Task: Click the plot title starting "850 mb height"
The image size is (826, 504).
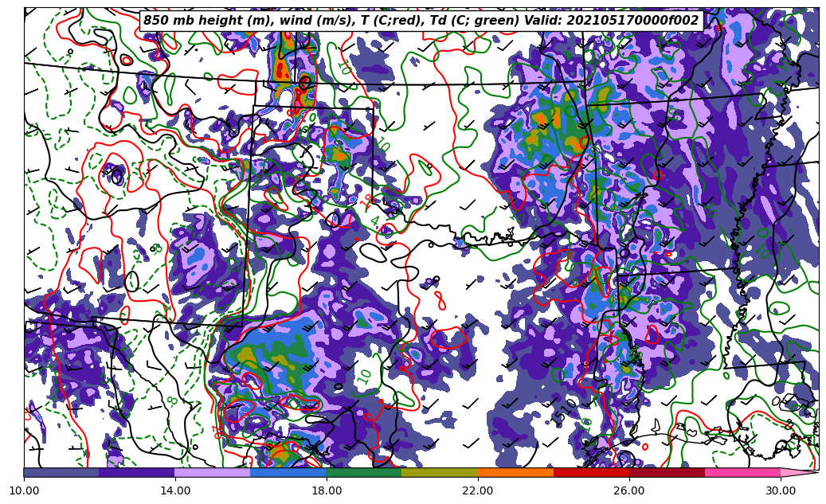Action: [x=421, y=21]
